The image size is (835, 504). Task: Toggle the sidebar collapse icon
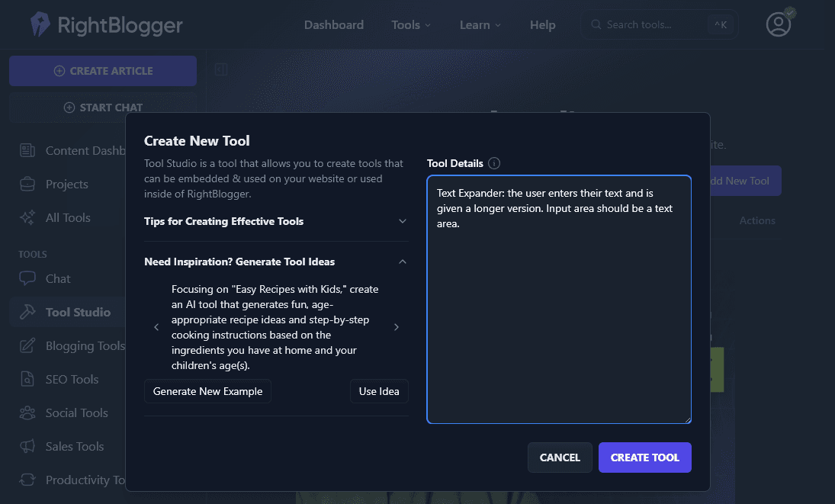[x=221, y=70]
